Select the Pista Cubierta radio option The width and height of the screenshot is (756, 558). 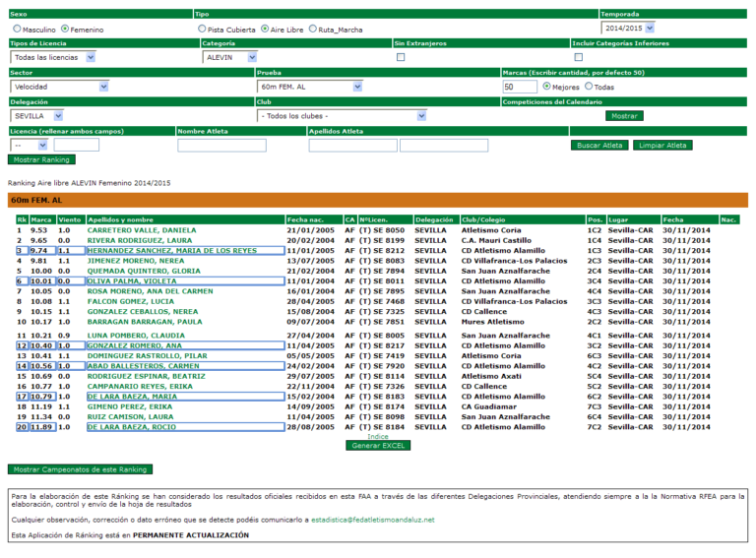pos(202,30)
